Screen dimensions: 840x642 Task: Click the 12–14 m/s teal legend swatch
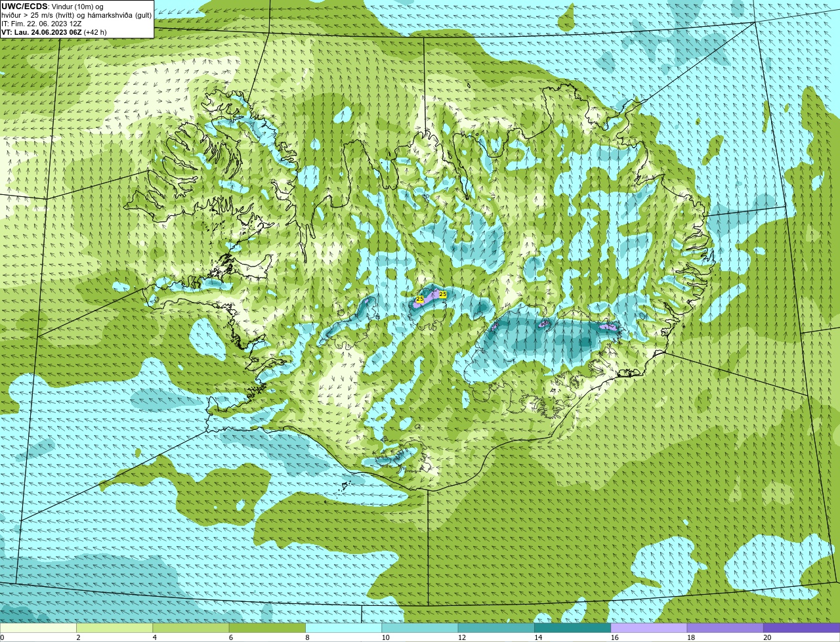[496, 628]
